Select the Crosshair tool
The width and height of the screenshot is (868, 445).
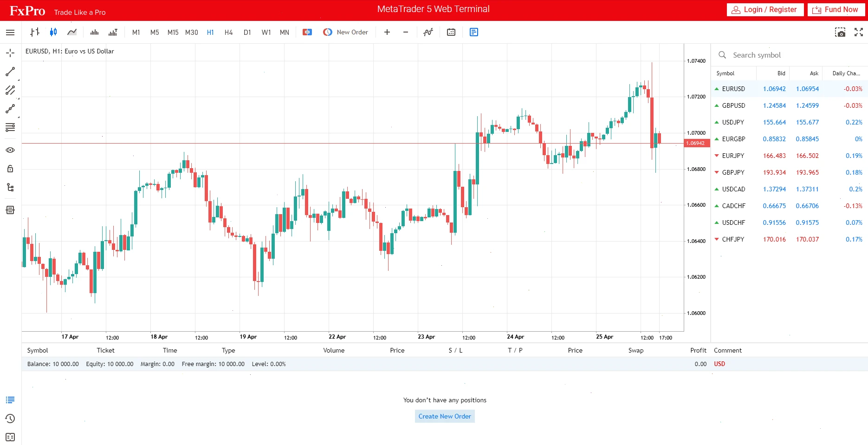10,53
